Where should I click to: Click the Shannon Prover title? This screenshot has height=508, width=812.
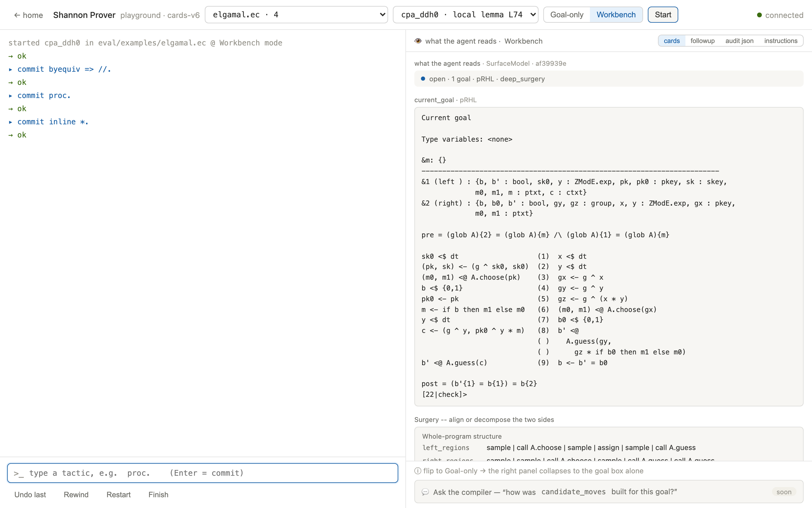(x=84, y=15)
